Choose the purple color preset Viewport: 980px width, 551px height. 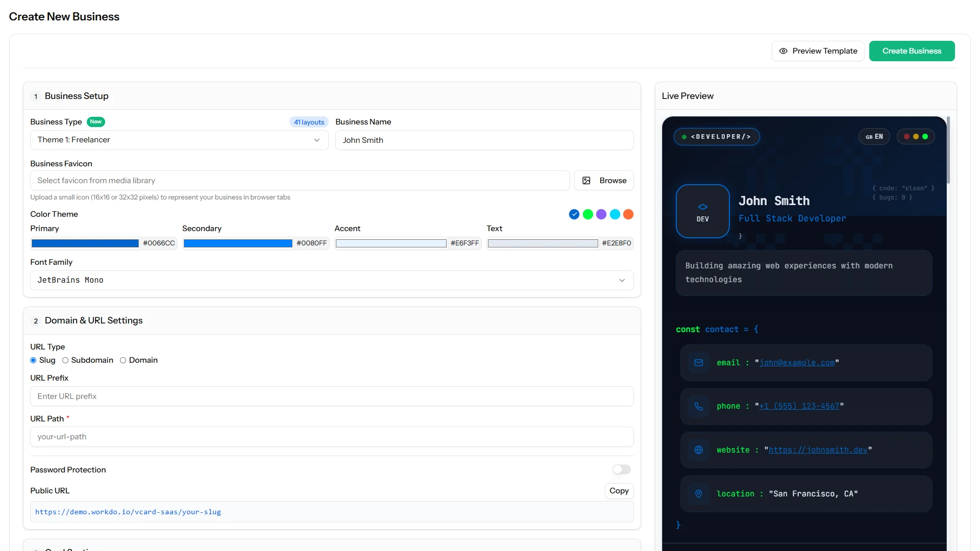point(601,214)
